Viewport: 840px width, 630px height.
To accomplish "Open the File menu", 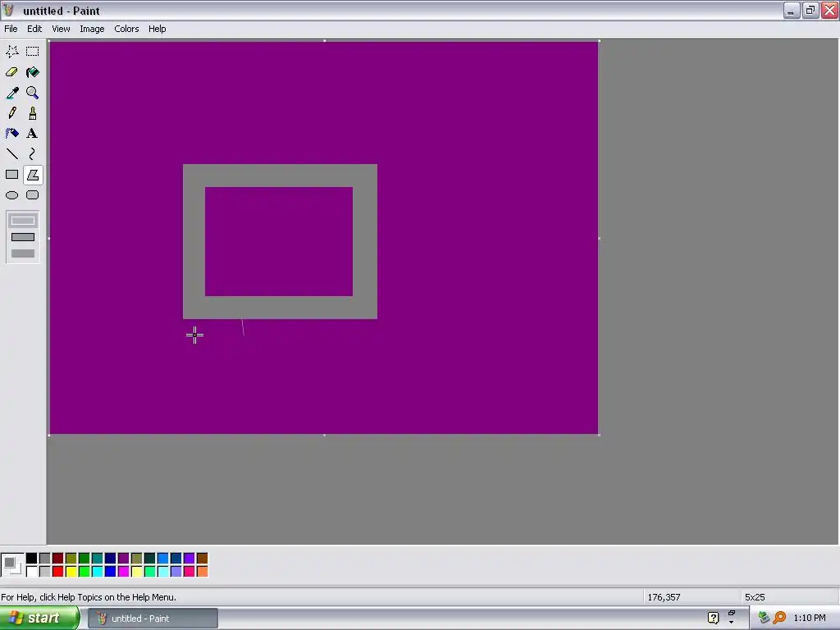I will (11, 29).
